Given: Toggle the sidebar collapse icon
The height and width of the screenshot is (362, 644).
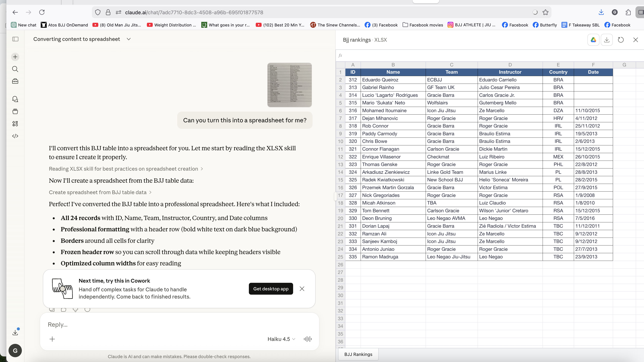Looking at the screenshot, I should 15,39.
